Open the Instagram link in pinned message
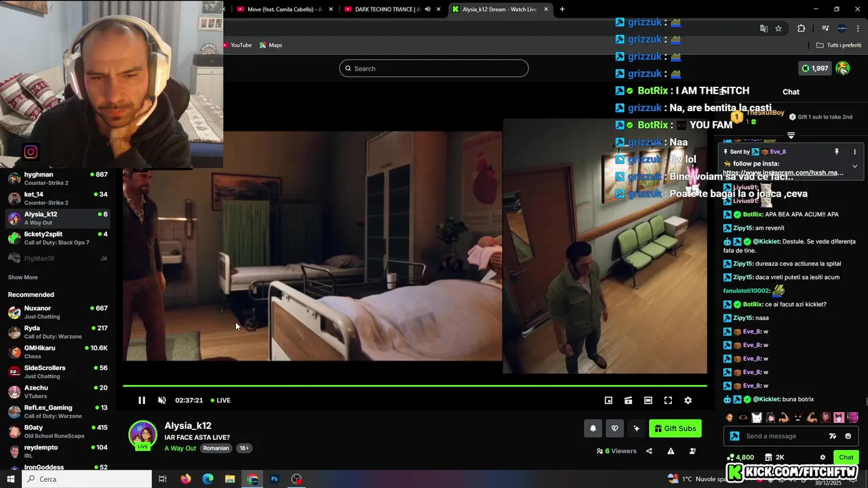 [x=783, y=173]
